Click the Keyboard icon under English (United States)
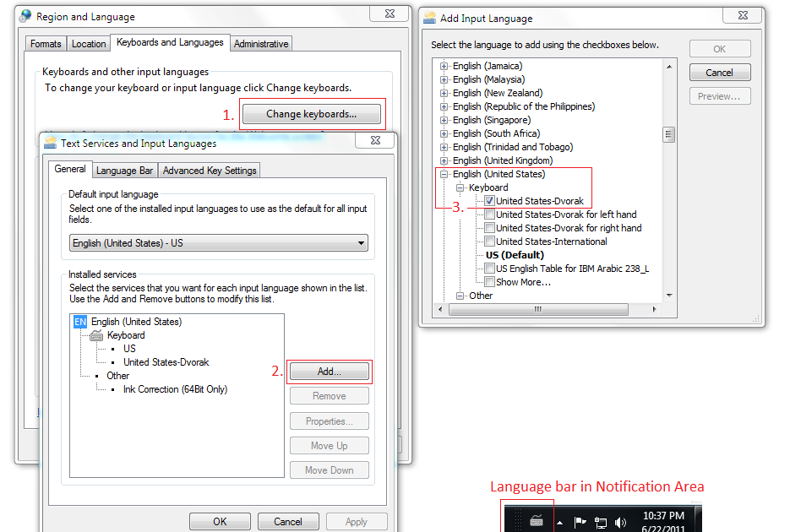The width and height of the screenshot is (801, 532). [x=95, y=335]
